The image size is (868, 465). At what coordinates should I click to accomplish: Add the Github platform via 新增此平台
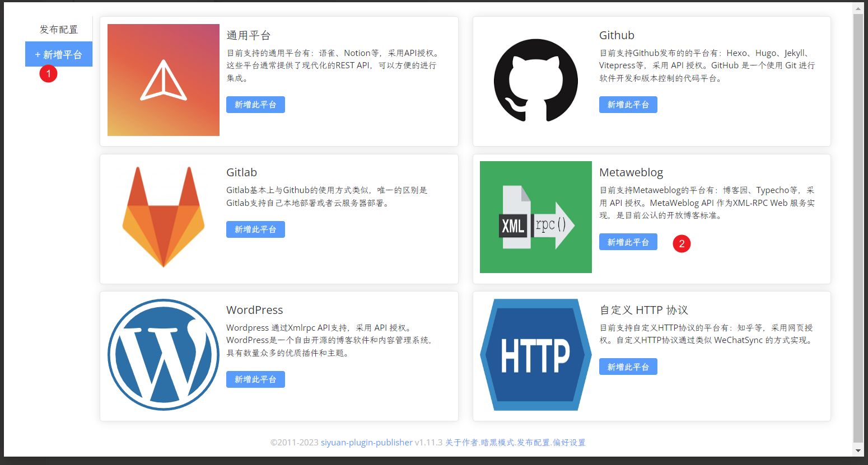(628, 105)
